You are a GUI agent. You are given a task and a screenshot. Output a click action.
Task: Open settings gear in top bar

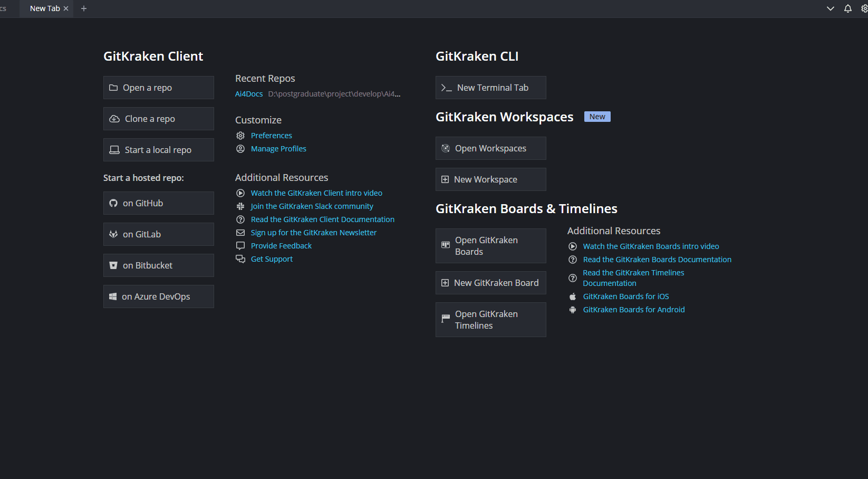pos(864,8)
